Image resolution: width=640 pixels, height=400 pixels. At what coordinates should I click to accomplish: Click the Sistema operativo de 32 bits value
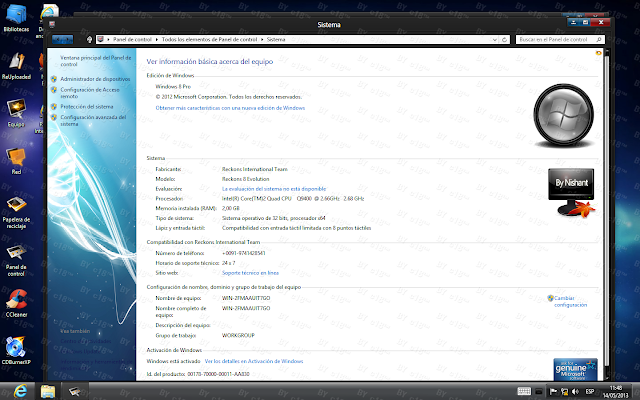tap(273, 218)
